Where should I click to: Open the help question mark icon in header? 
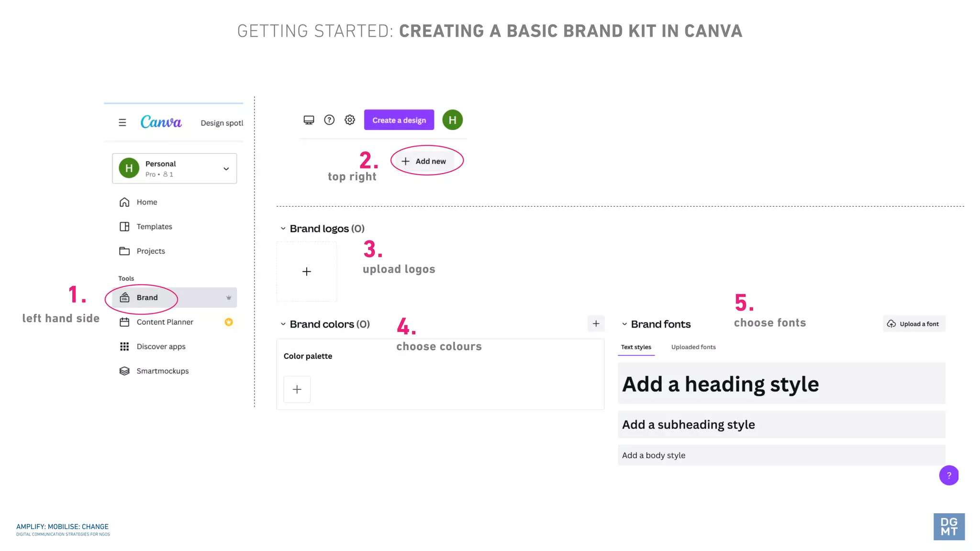click(x=329, y=120)
